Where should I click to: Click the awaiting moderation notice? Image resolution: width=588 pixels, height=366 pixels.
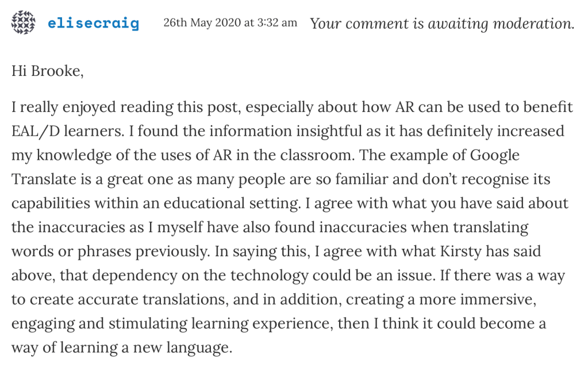coord(441,24)
